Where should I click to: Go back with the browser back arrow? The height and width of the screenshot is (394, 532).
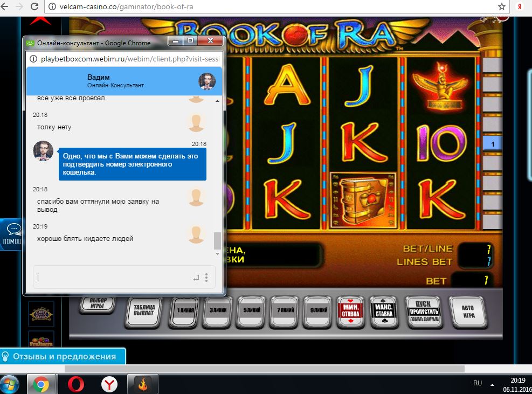coord(4,6)
